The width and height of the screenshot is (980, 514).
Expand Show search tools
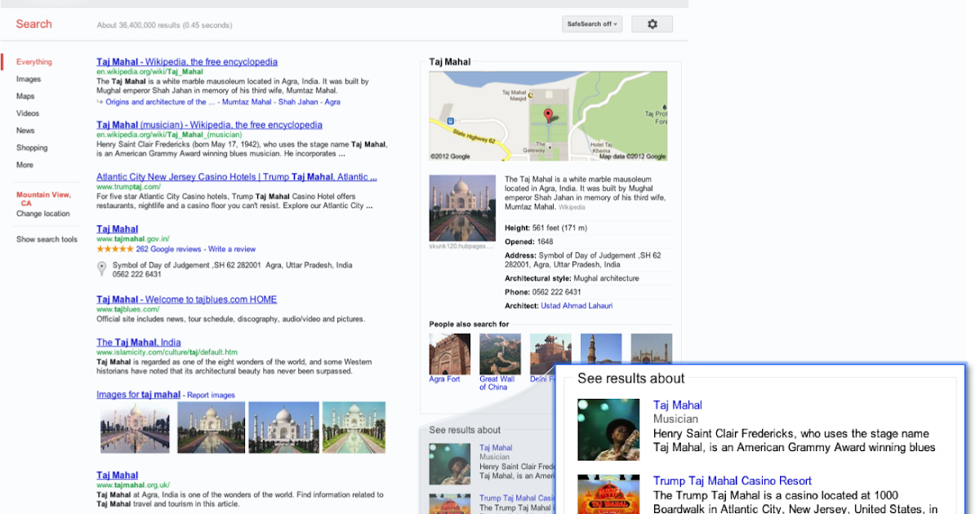(x=47, y=239)
